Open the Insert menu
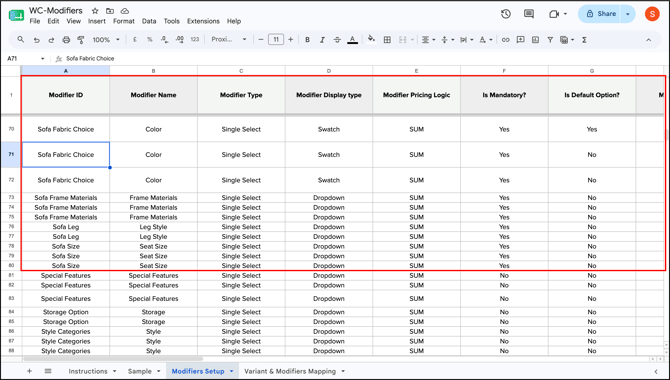670x380 pixels. tap(97, 21)
